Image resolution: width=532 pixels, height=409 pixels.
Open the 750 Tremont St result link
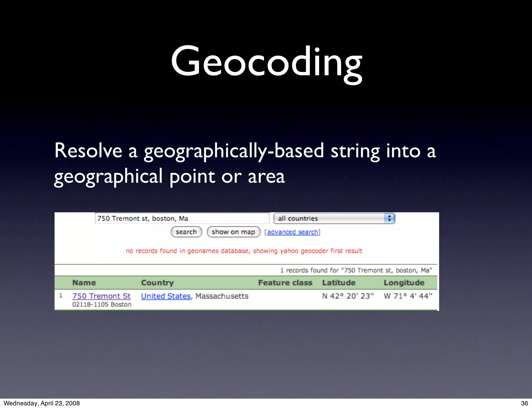101,296
